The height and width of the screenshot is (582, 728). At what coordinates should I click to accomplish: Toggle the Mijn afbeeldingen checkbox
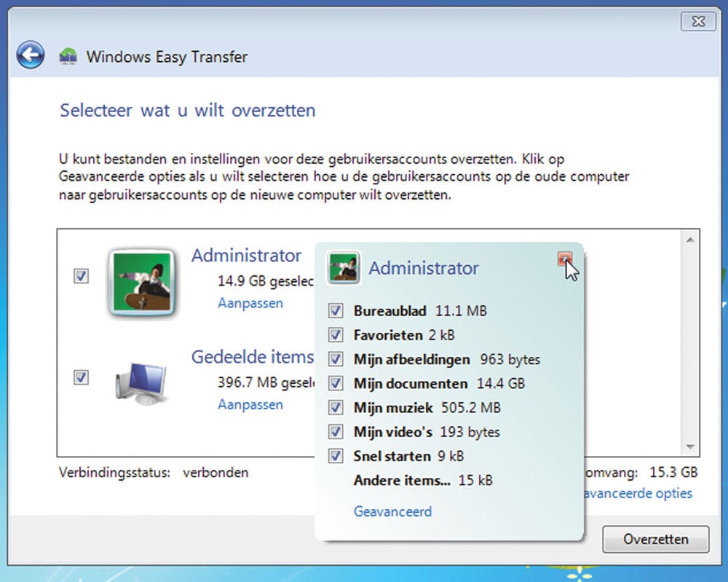point(336,359)
